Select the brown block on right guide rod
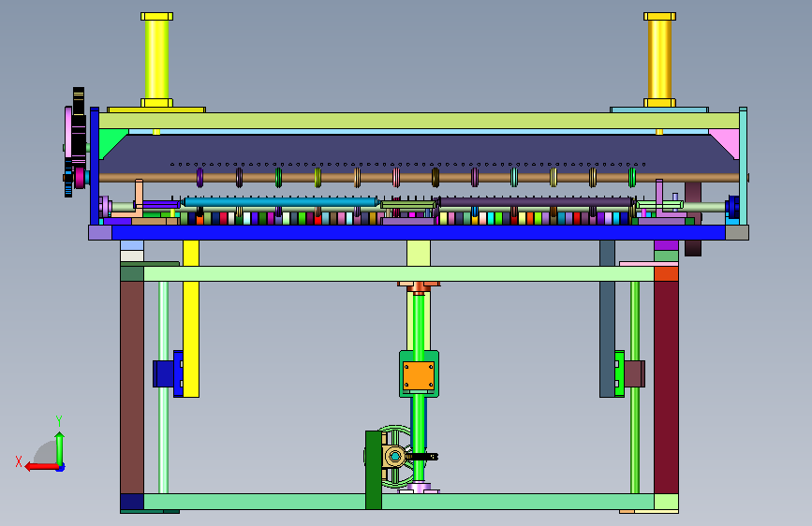The image size is (812, 526). pos(634,373)
